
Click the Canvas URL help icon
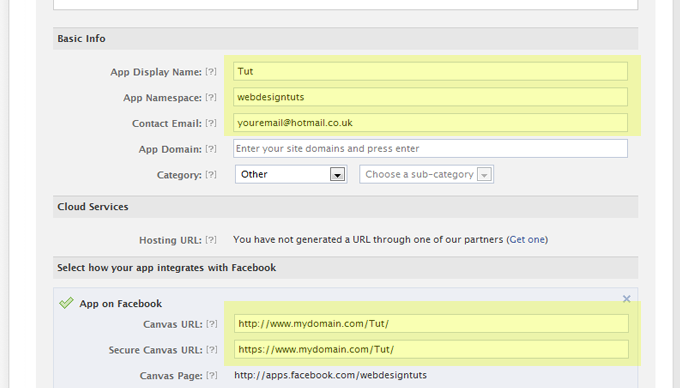pos(212,324)
